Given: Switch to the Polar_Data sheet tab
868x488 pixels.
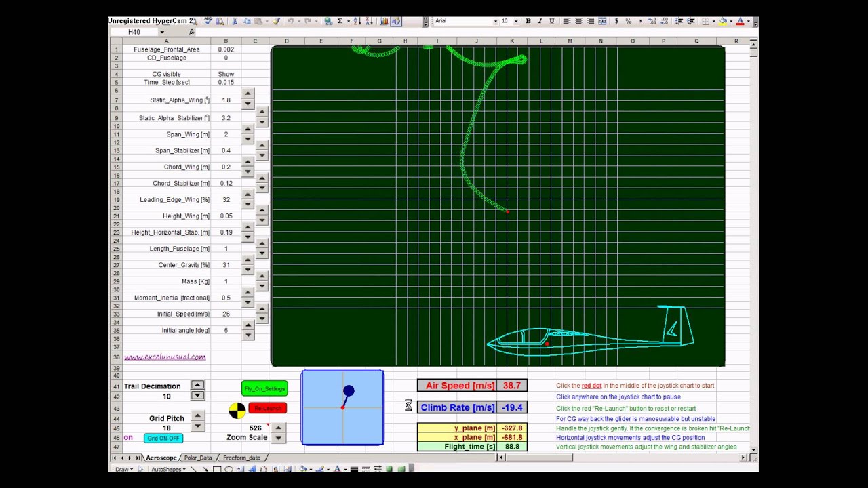Looking at the screenshot, I should tap(198, 457).
